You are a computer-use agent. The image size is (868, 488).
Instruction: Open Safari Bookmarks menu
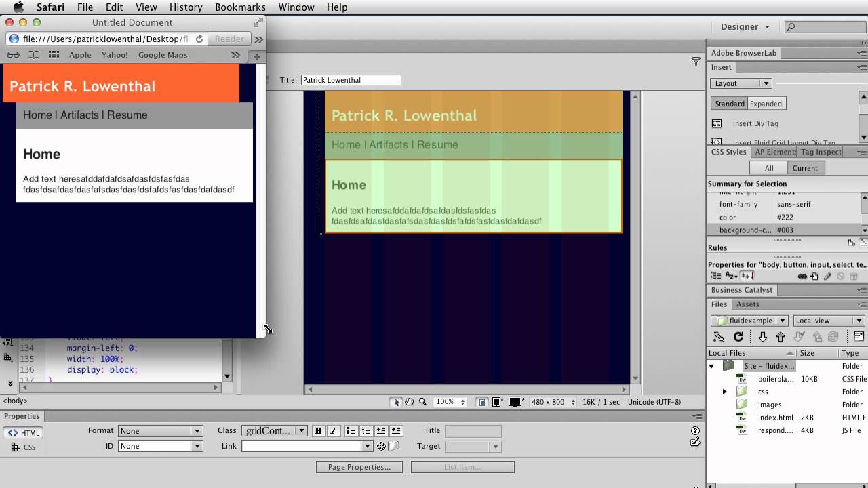coord(240,7)
